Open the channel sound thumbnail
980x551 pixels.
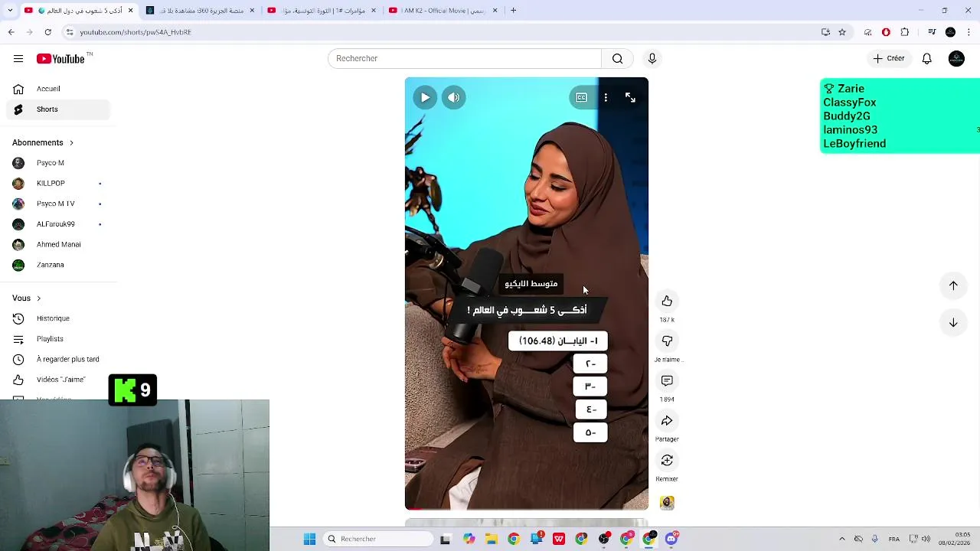(x=667, y=503)
